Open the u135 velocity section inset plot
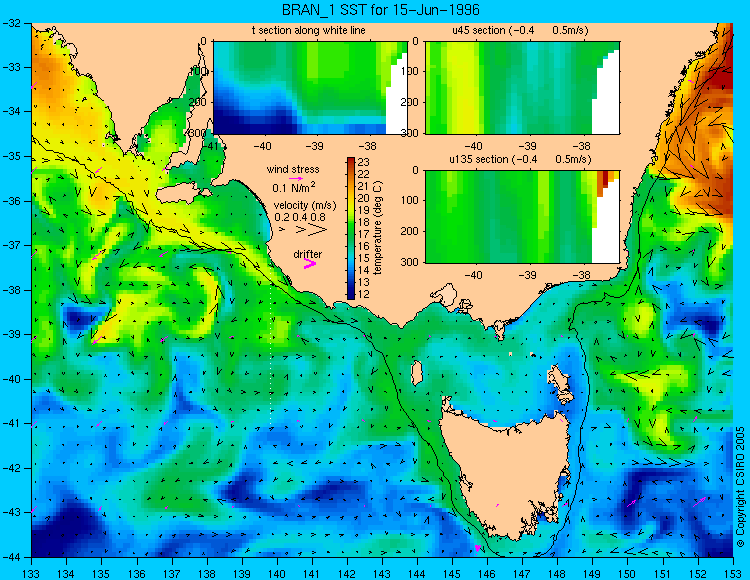This screenshot has width=750, height=580. click(522, 217)
